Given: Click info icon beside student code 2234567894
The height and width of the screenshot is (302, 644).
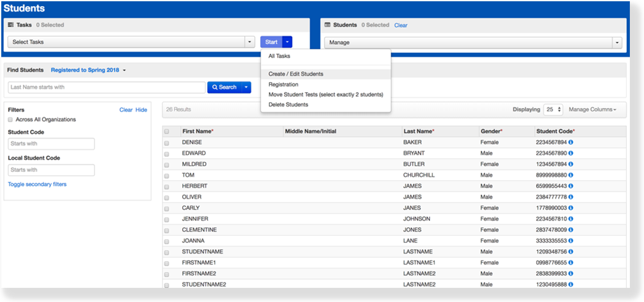Looking at the screenshot, I should click(x=572, y=142).
